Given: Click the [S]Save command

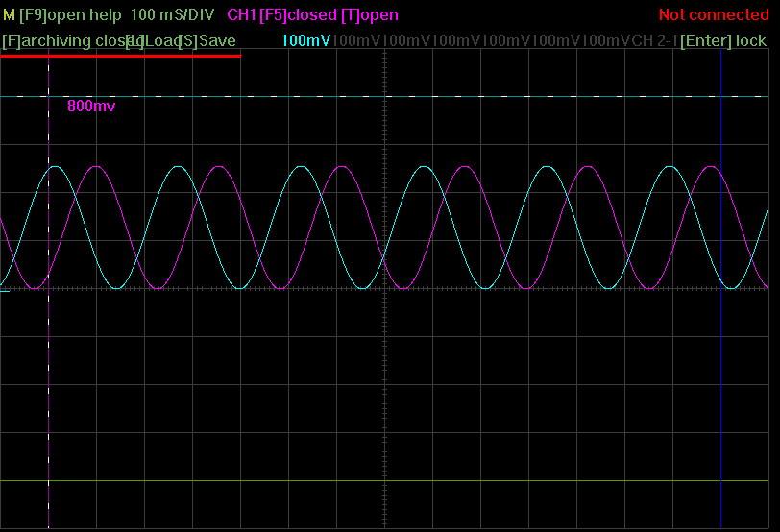Looking at the screenshot, I should tap(207, 40).
